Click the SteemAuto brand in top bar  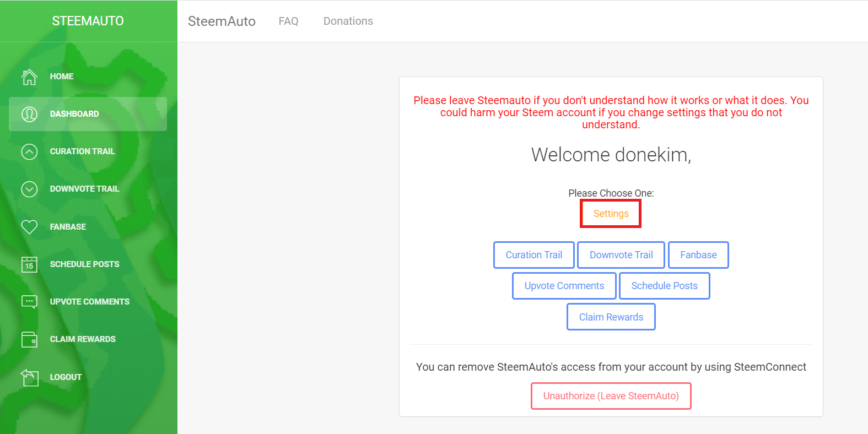pos(222,21)
